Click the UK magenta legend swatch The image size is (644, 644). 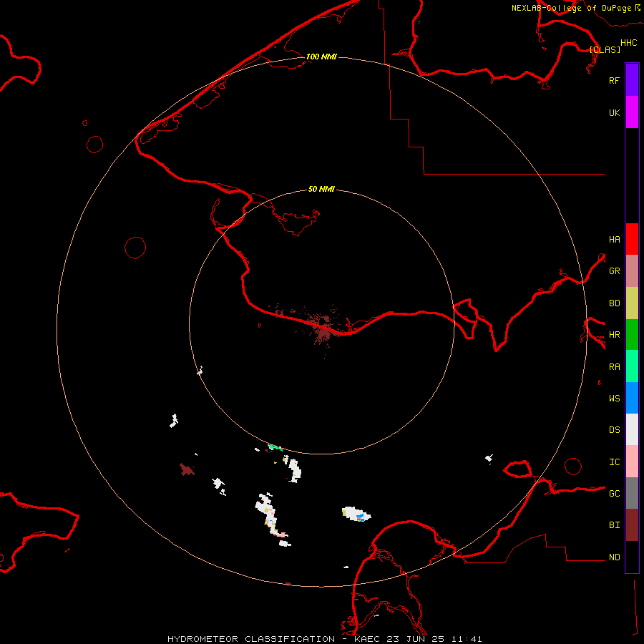pos(632,112)
